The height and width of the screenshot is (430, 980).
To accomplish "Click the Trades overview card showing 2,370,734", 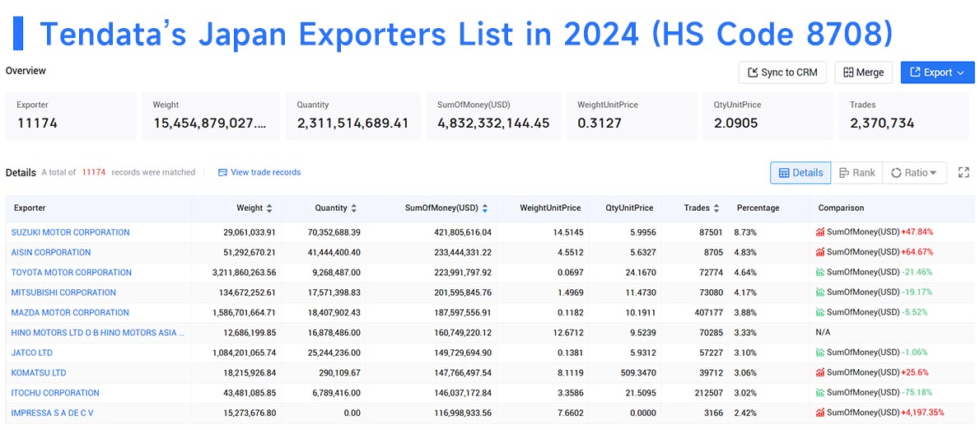I will pyautogui.click(x=906, y=116).
